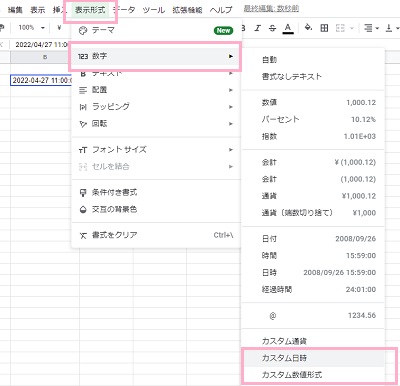Open カスタム数値形式 option
This screenshot has height=386, width=400.
click(313, 375)
